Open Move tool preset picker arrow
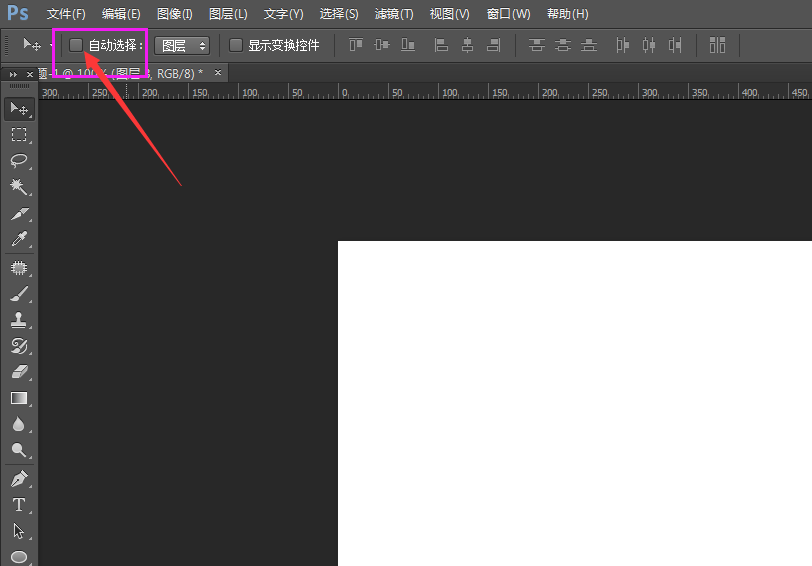The width and height of the screenshot is (812, 566). pyautogui.click(x=51, y=46)
